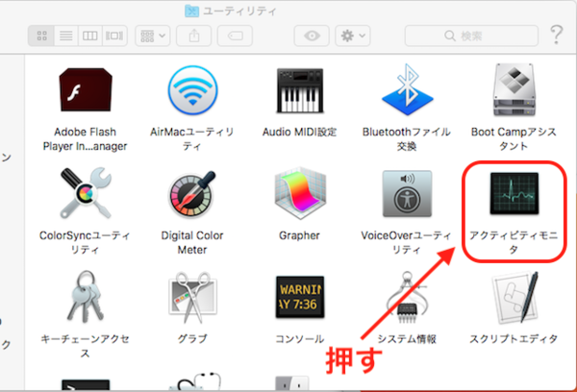Select the 'Digital Color Meter' label text

click(x=192, y=242)
